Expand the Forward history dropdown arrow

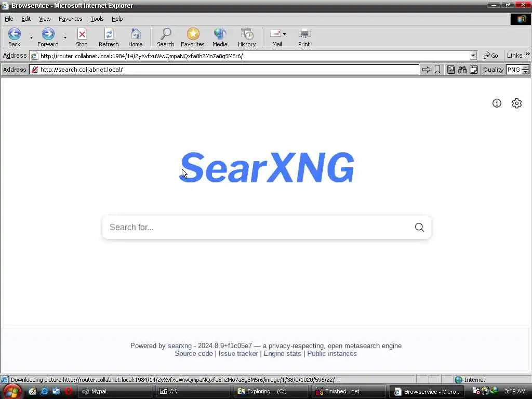pyautogui.click(x=65, y=37)
